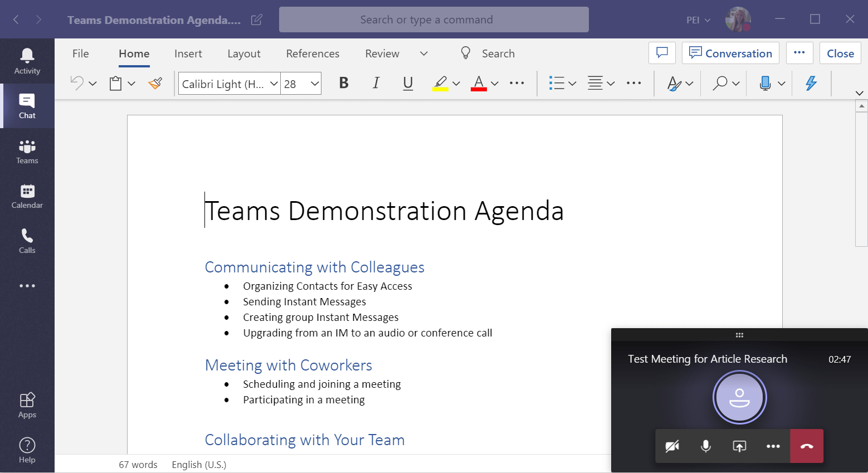Toggle italic formatting
868x473 pixels.
pyautogui.click(x=376, y=82)
